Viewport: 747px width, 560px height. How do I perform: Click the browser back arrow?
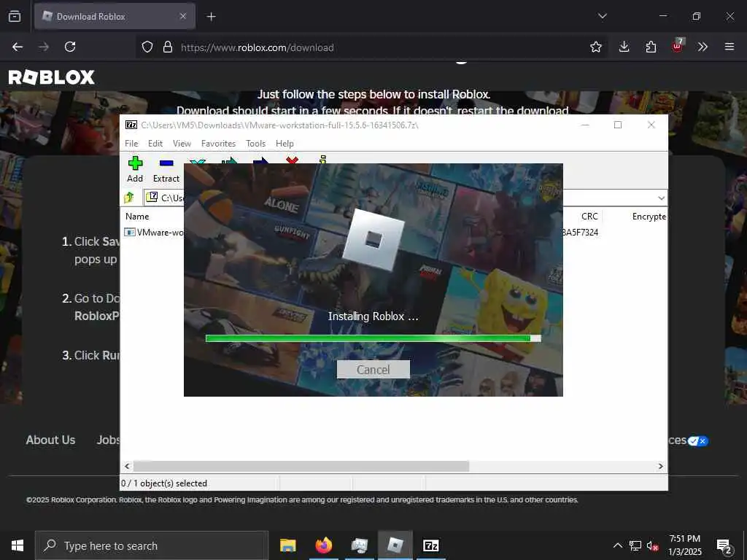(18, 47)
